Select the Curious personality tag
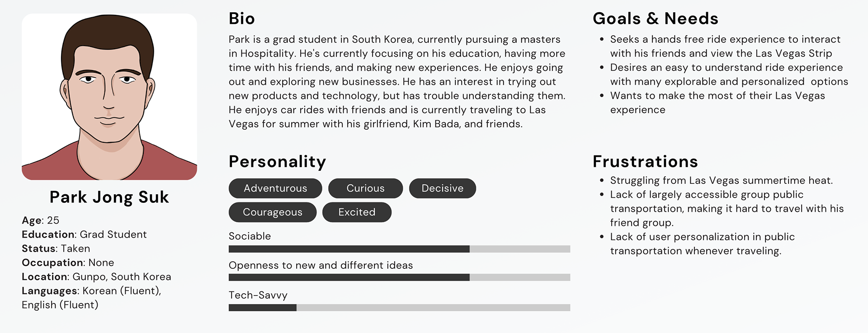The height and width of the screenshot is (333, 868). tap(365, 188)
